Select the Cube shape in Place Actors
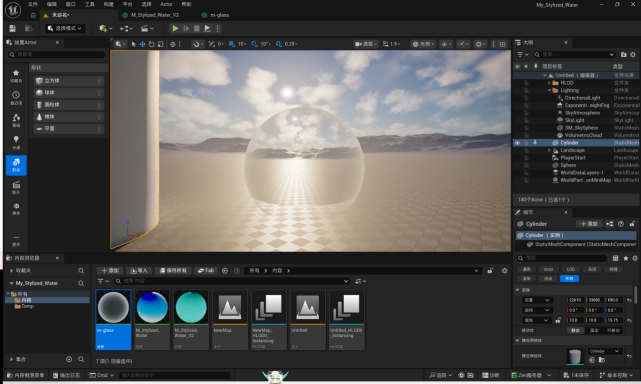The height and width of the screenshot is (384, 641). click(x=68, y=81)
